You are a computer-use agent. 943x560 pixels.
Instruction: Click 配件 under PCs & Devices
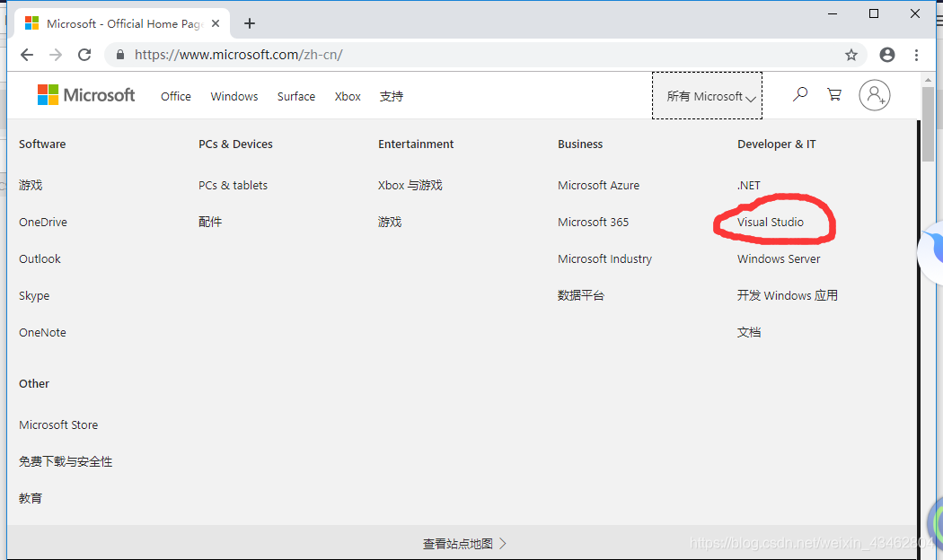tap(210, 222)
